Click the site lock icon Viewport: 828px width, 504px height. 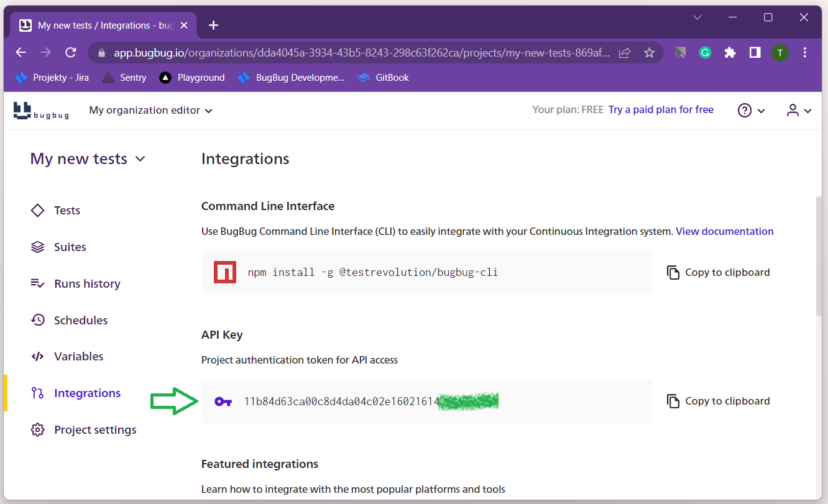(x=101, y=53)
